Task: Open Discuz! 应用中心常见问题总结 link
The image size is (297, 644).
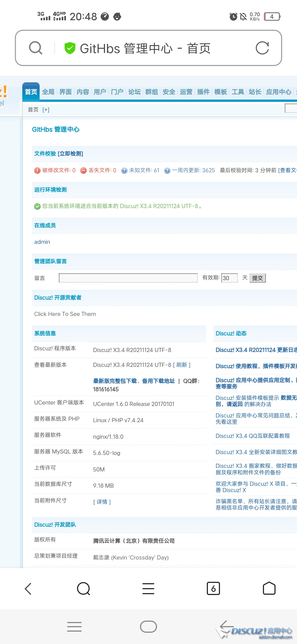Action: [x=256, y=419]
